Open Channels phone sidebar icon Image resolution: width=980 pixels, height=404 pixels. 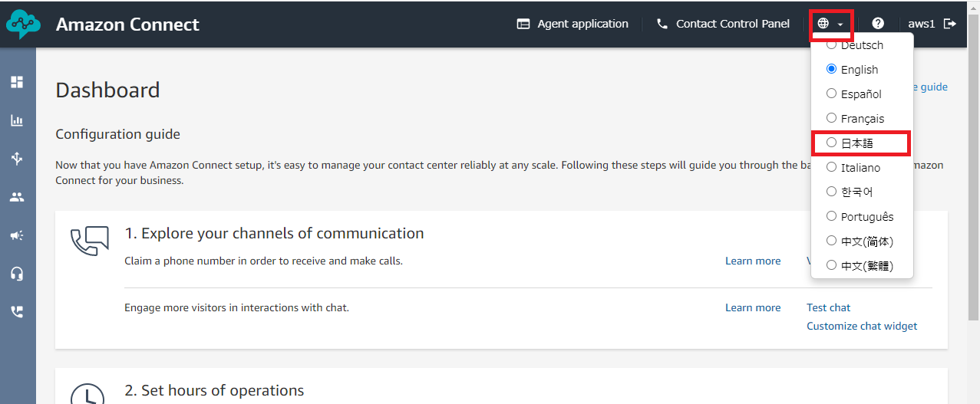[17, 311]
